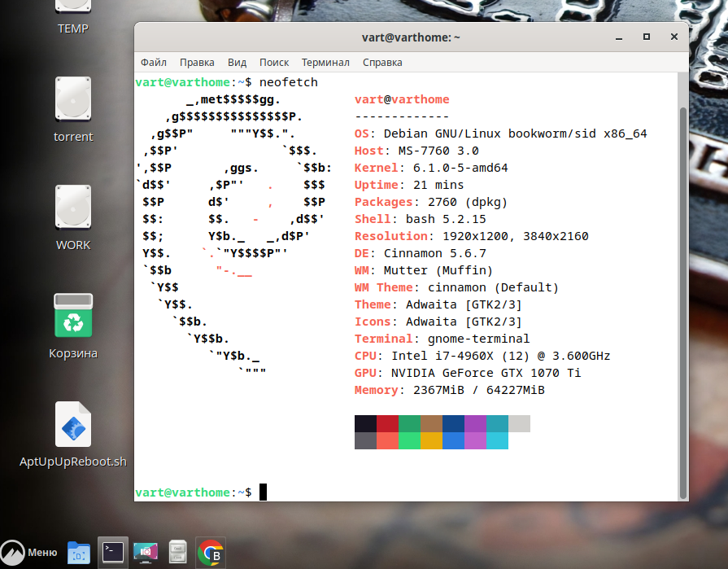Image resolution: width=728 pixels, height=569 pixels.
Task: Click the Terminal line gnome-terminal
Action: coord(442,339)
